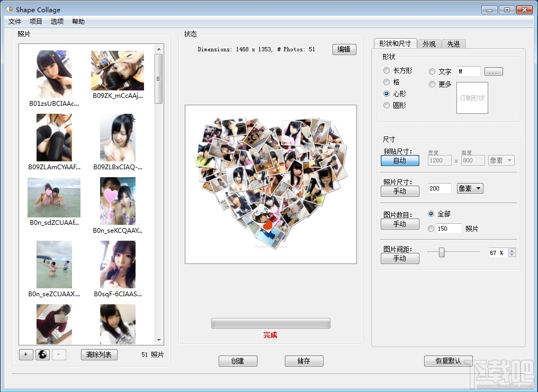Choose 全部 for photo count

(431, 214)
